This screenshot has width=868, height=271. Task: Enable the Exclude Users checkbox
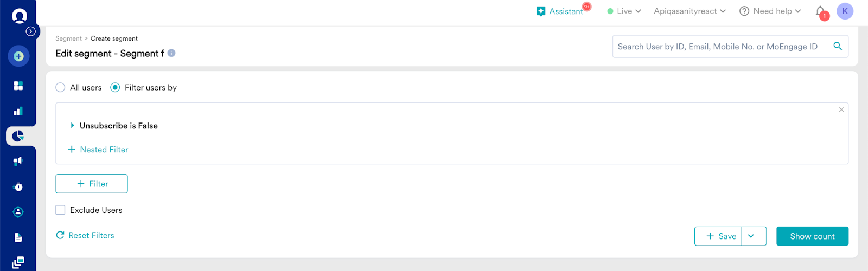pos(60,210)
